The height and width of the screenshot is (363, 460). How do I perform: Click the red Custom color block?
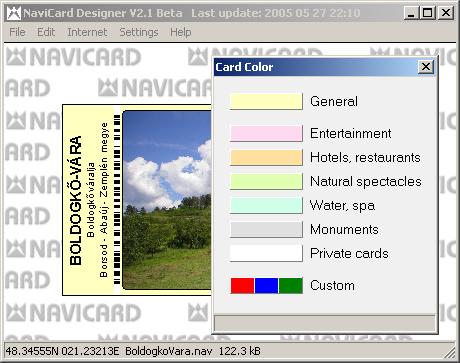[x=242, y=286]
